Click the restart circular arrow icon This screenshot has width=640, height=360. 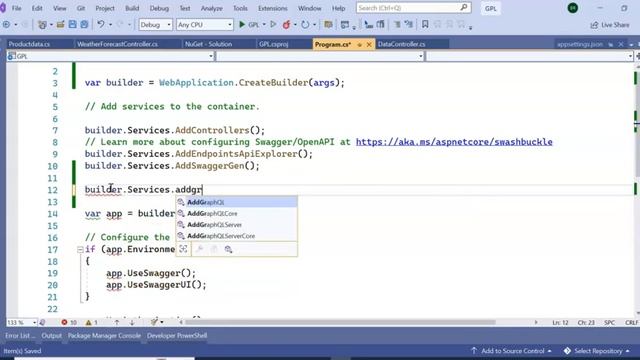point(305,24)
